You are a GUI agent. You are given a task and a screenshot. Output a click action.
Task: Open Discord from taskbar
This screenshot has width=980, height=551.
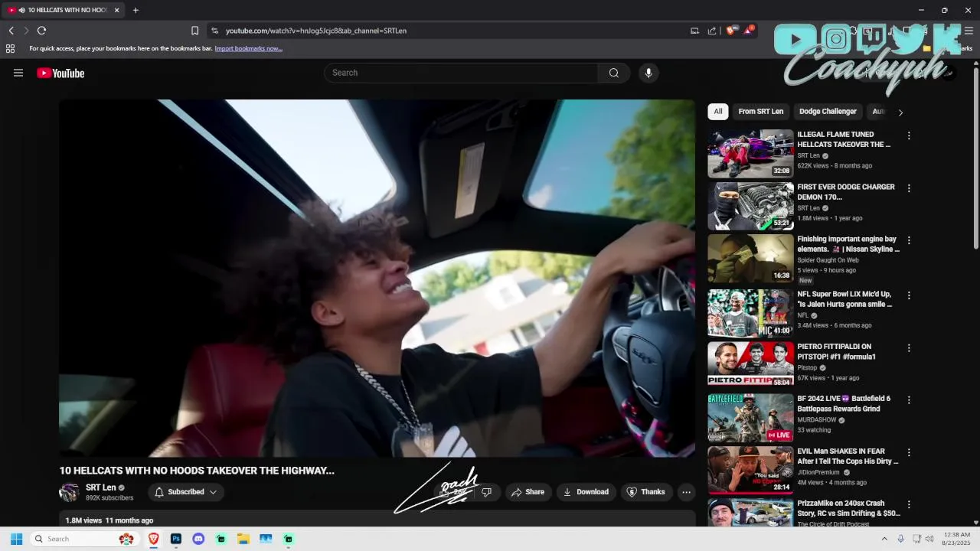click(198, 539)
